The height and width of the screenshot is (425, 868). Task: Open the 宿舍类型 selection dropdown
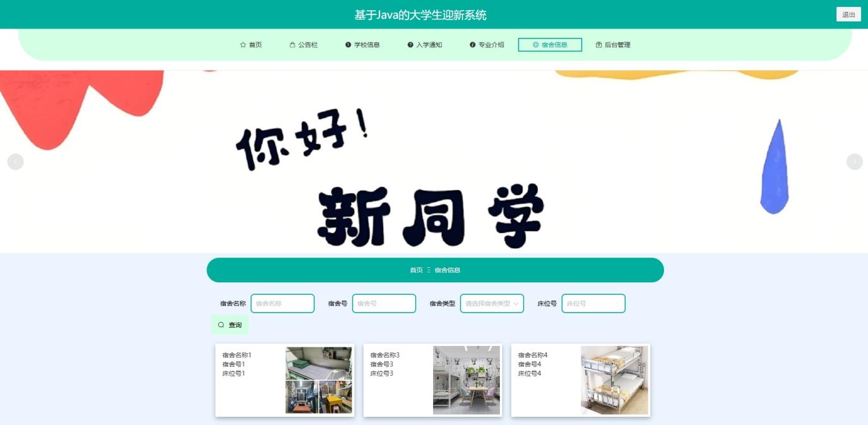click(x=491, y=303)
